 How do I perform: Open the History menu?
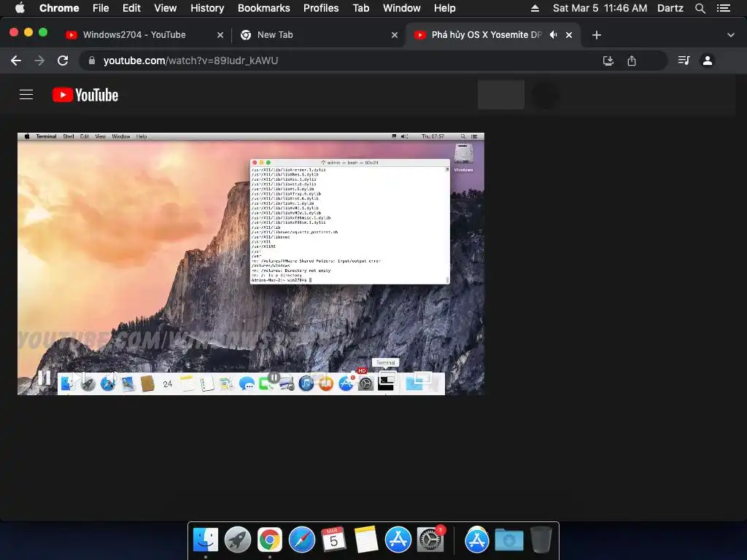pos(207,8)
